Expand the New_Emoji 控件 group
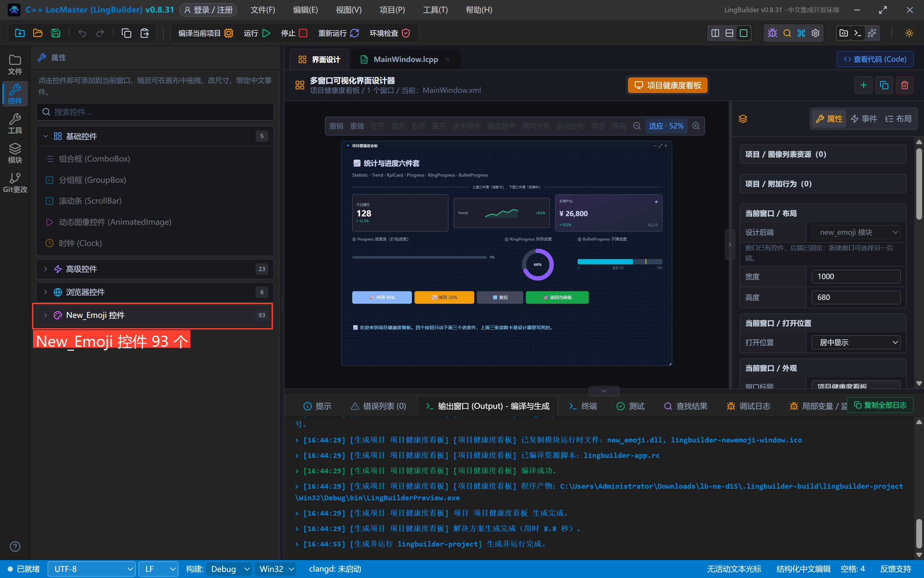 click(155, 315)
